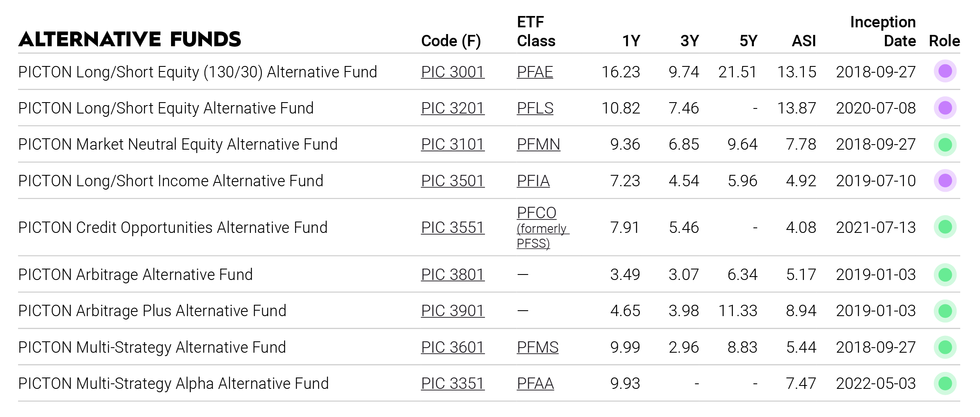Click the 1Y performance column header
Screen dimensions: 980x417
click(631, 41)
